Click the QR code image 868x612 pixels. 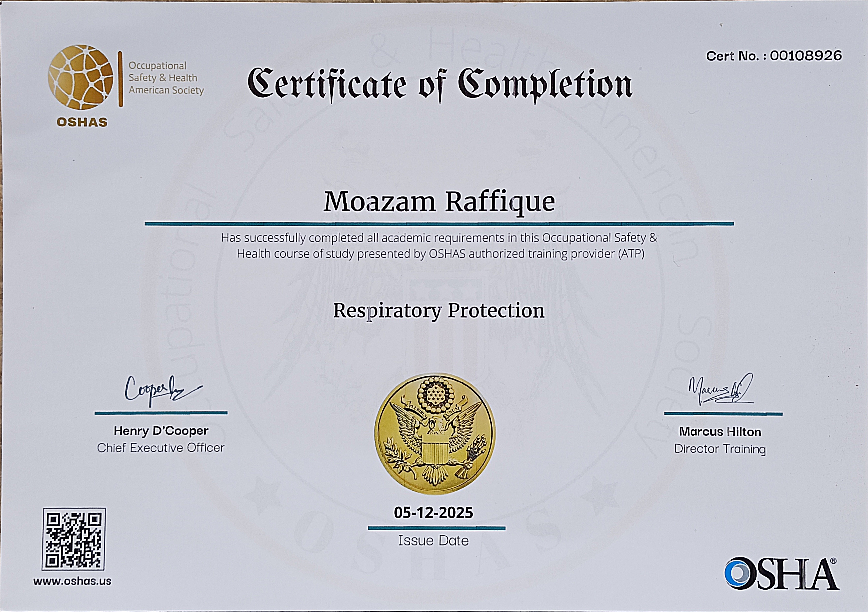74,539
